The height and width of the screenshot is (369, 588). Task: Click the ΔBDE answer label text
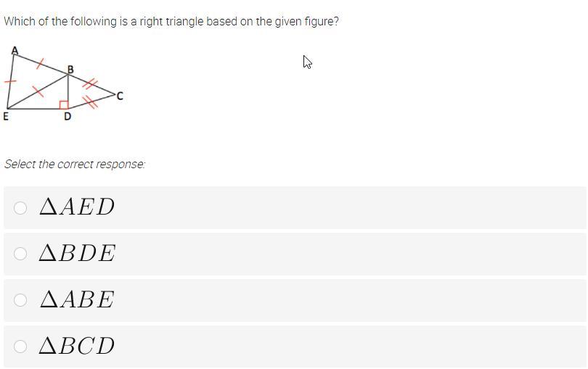(77, 254)
